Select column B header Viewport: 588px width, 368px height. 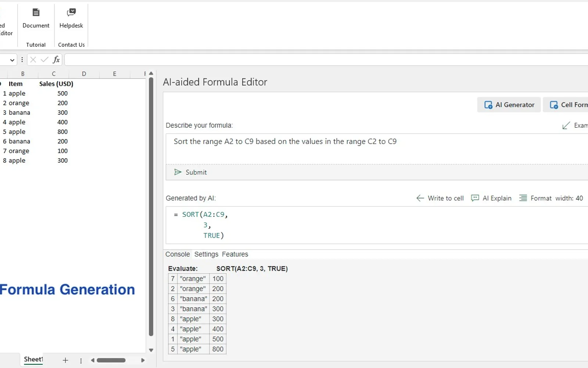pos(23,74)
